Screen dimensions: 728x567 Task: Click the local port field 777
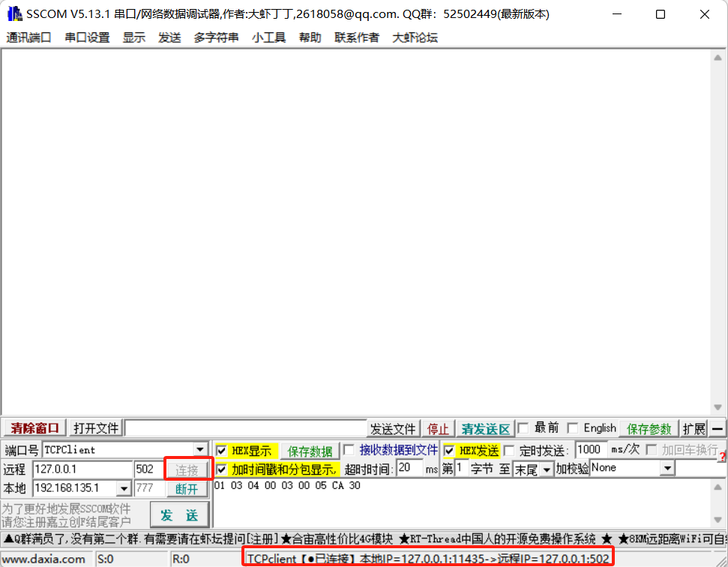click(149, 488)
